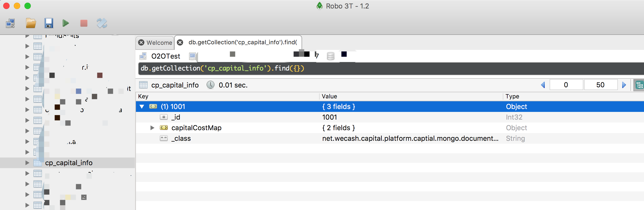
Task: Close the cp_capital_info query tab
Action: click(x=180, y=42)
